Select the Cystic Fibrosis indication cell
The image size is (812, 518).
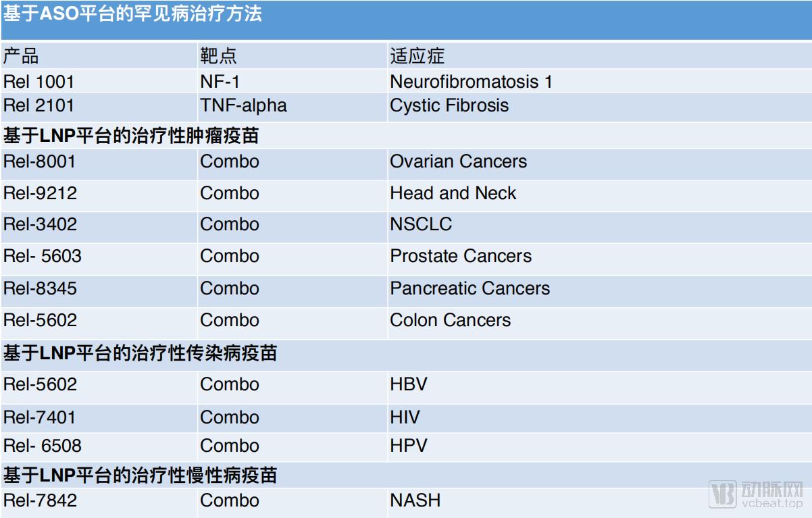tap(449, 105)
